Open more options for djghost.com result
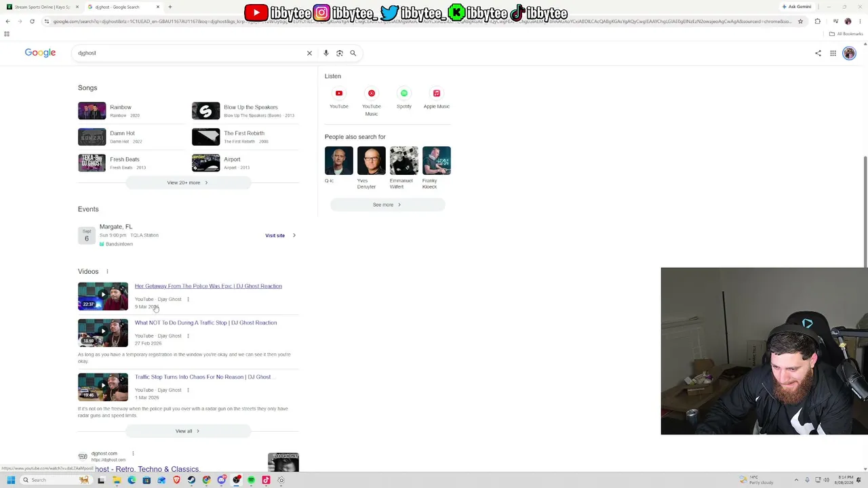Viewport: 868px width, 488px height. click(133, 453)
